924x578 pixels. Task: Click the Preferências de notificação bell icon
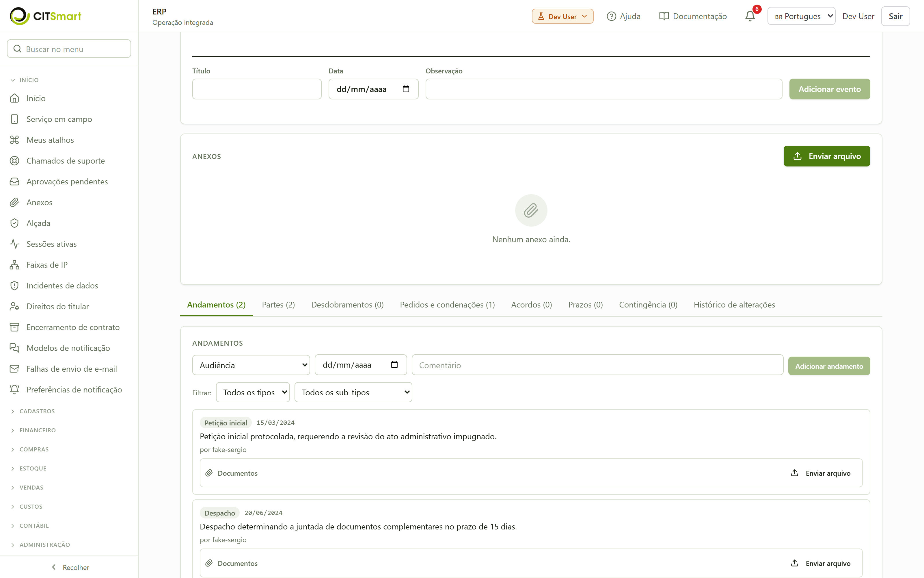click(x=14, y=390)
